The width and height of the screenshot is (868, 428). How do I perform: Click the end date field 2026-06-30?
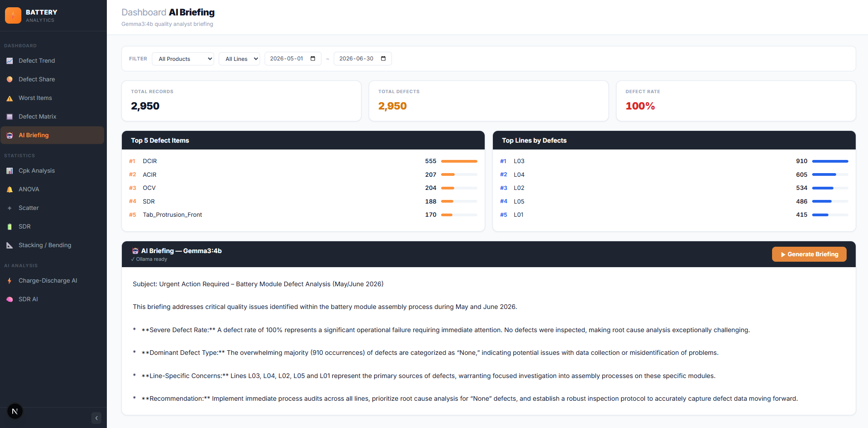362,59
